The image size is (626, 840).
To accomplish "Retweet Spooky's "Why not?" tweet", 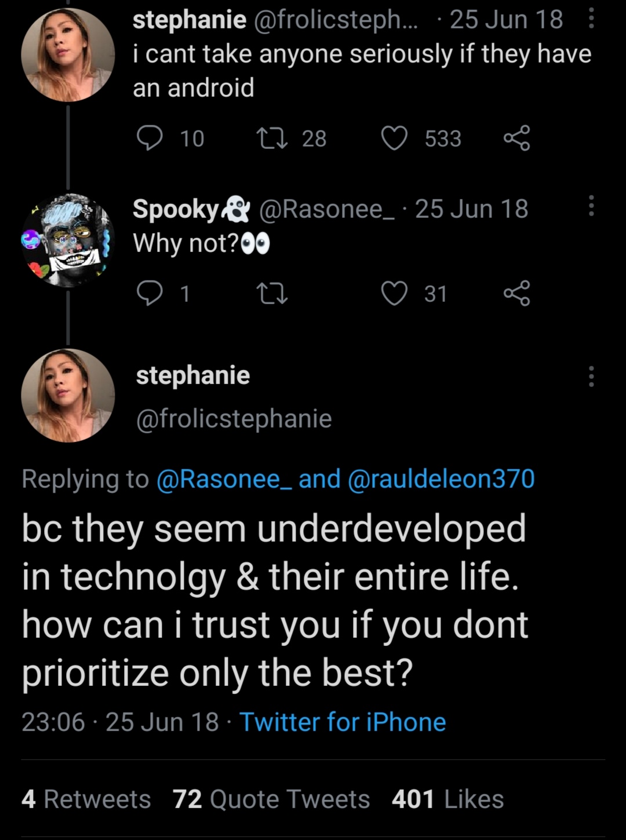I will pos(272,294).
